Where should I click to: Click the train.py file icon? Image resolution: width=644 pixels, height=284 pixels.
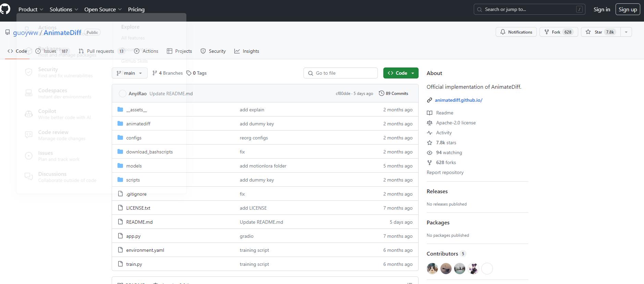point(120,264)
